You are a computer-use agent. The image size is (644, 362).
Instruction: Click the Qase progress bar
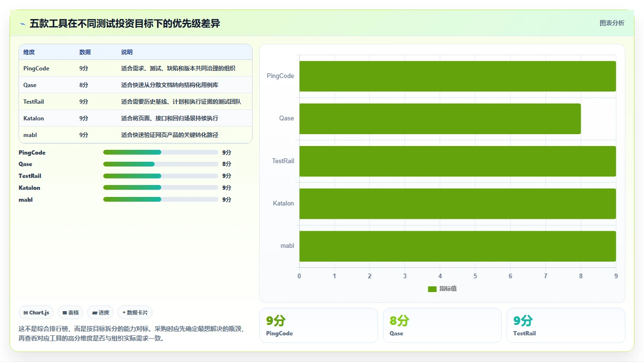(x=161, y=164)
